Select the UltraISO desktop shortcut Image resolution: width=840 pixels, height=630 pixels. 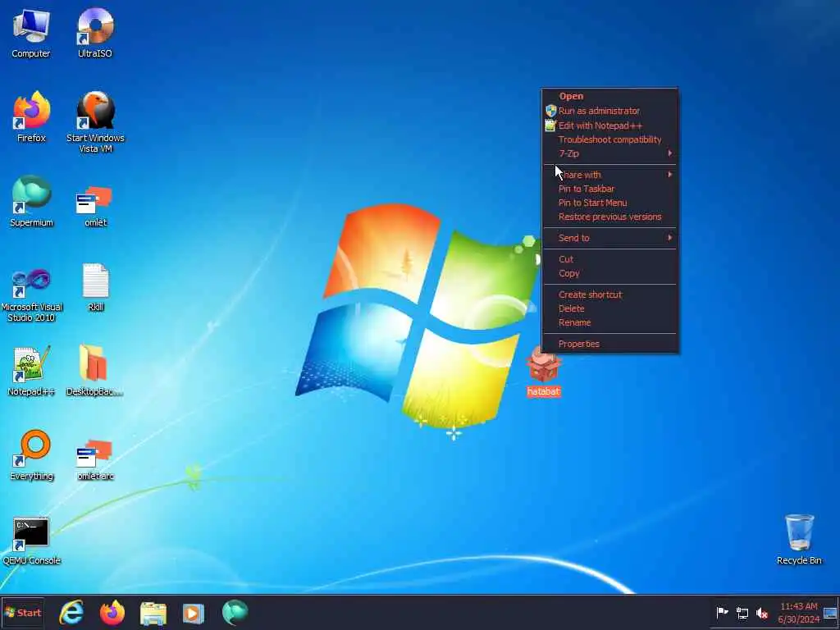click(x=95, y=33)
